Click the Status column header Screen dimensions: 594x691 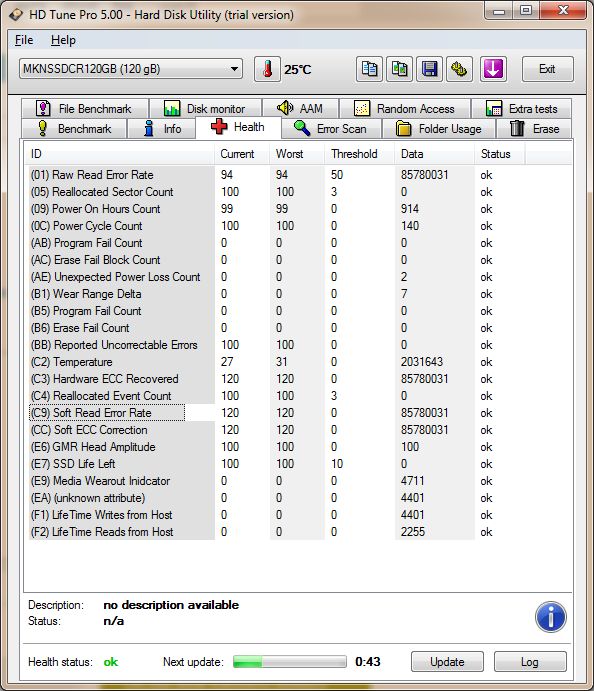[x=500, y=154]
